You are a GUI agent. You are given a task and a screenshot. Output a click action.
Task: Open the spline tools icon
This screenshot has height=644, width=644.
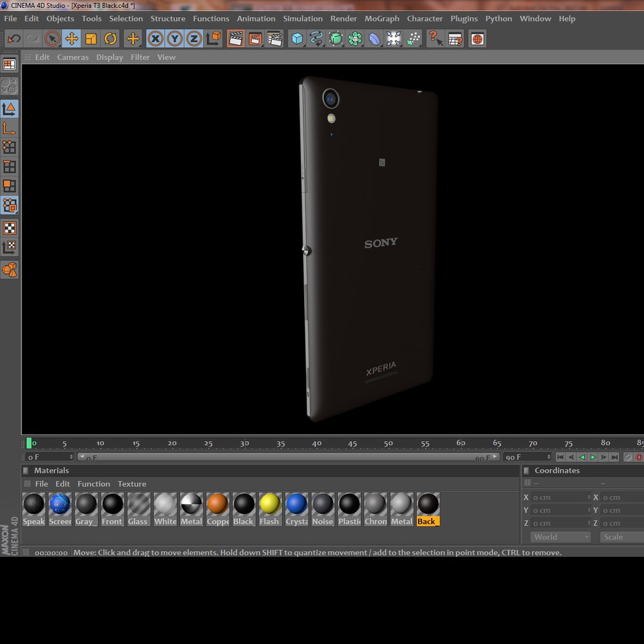[316, 39]
